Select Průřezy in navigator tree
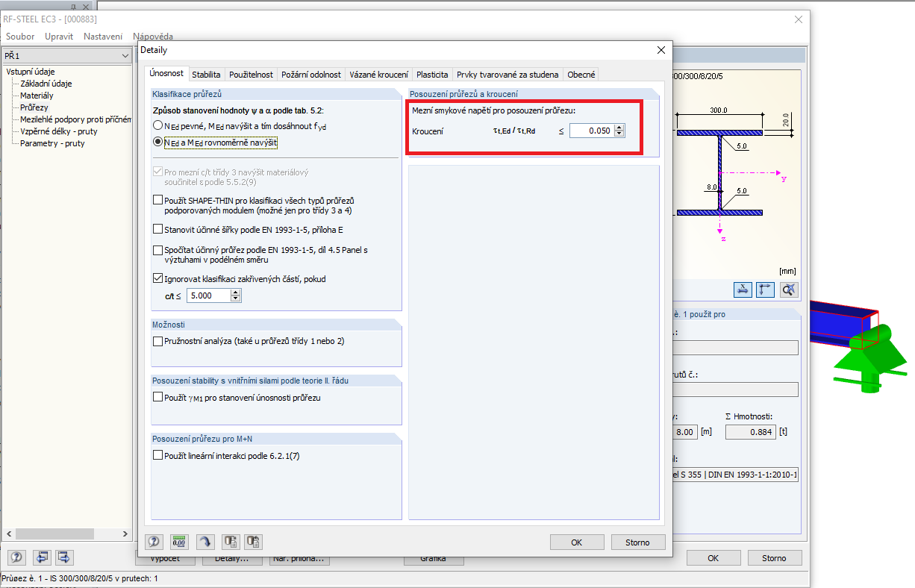This screenshot has height=588, width=915. (34, 107)
